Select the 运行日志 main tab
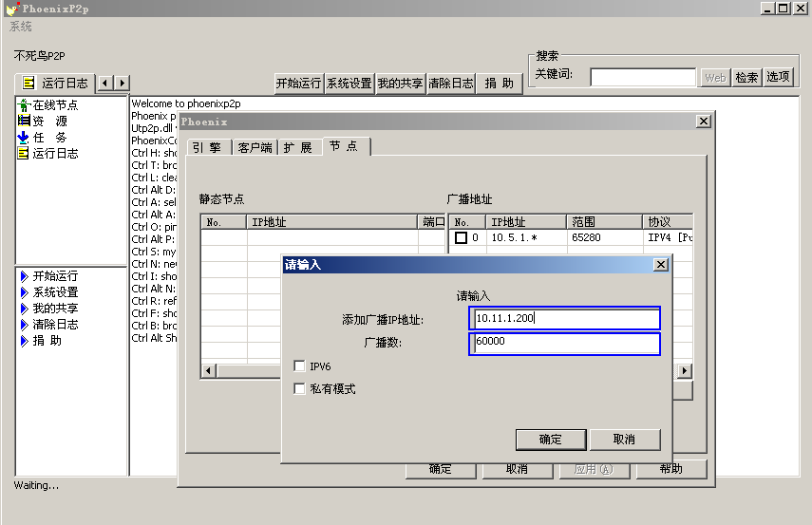The width and height of the screenshot is (812, 525). (x=55, y=83)
